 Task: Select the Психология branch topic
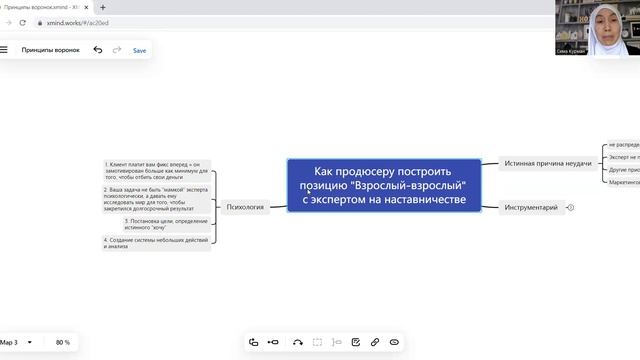tap(245, 207)
